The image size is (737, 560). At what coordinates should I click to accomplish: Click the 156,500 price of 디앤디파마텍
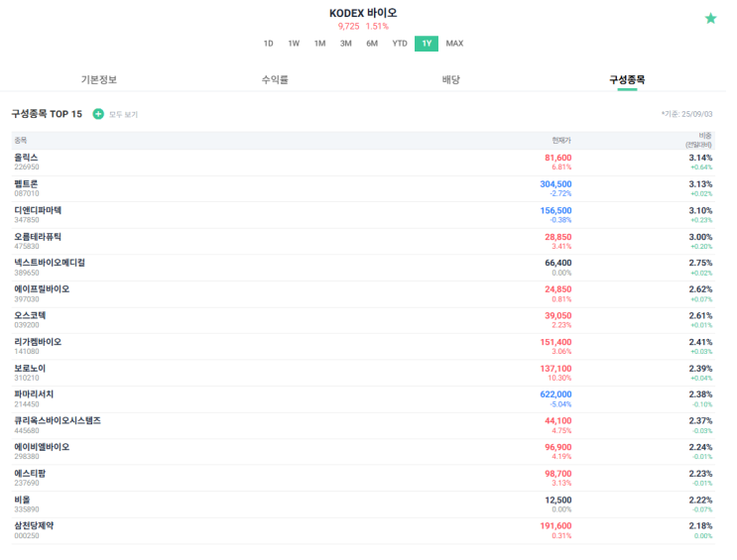pos(555,210)
